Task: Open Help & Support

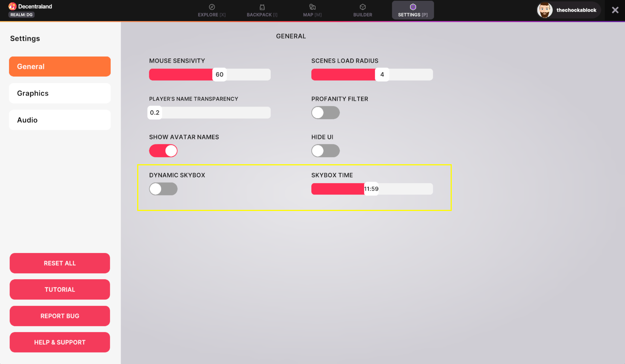Action: 60,342
